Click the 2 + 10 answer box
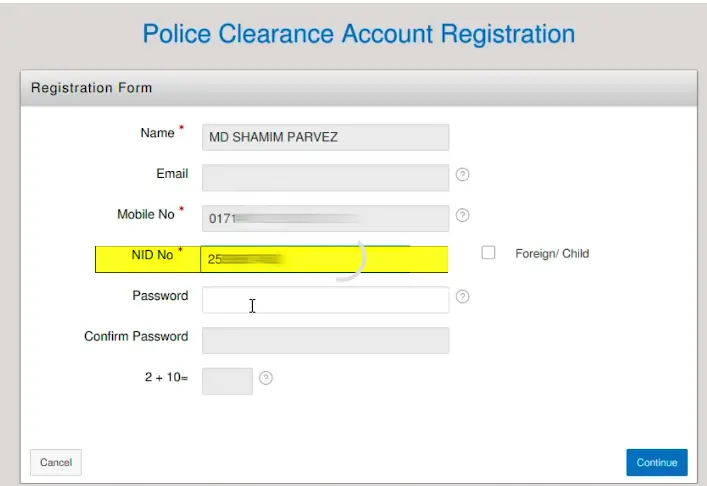 click(227, 381)
